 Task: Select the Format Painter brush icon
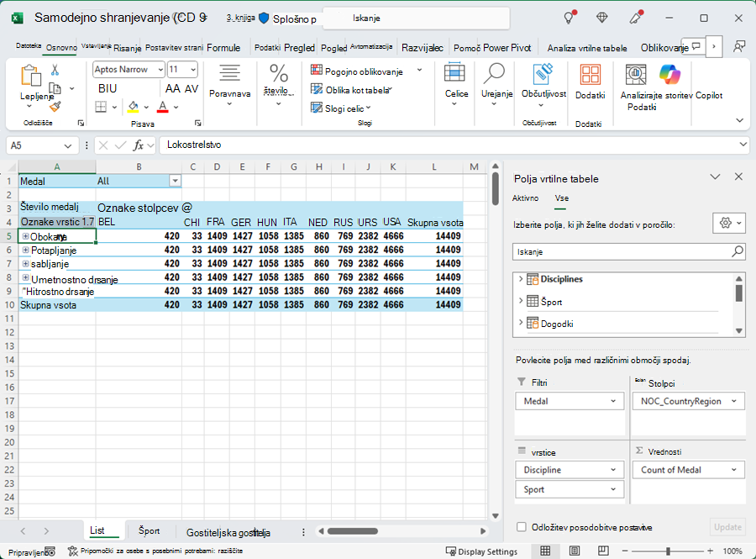pyautogui.click(x=55, y=107)
